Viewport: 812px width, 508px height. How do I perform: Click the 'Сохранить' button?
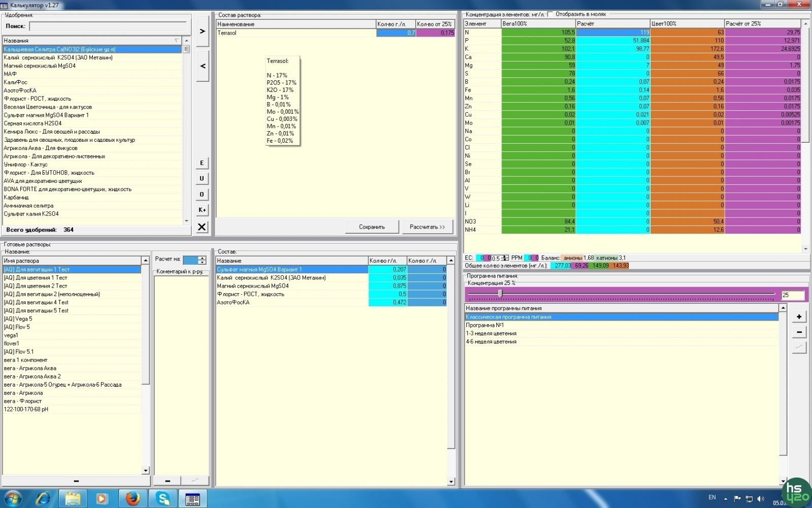click(x=371, y=227)
